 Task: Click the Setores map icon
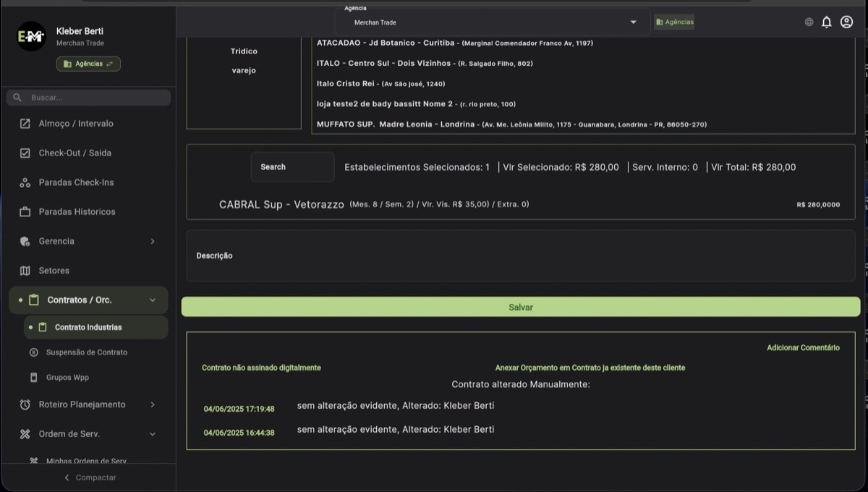[x=25, y=271]
